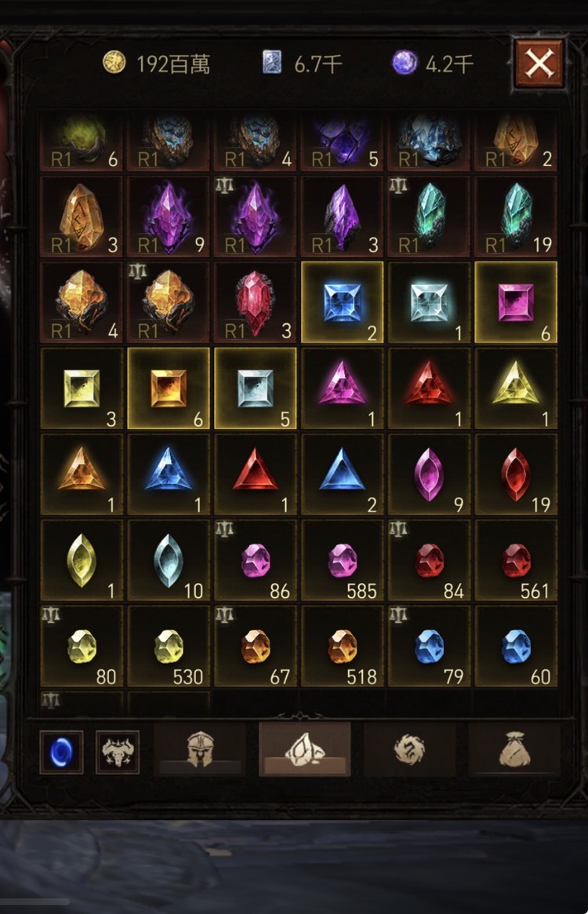Select the blue triangle gem with count 2
Image resolution: width=588 pixels, height=914 pixels.
342,475
